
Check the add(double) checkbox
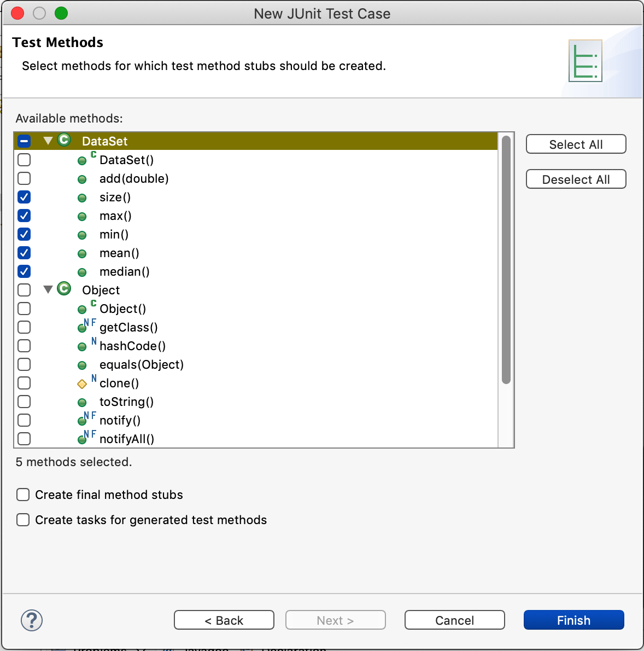click(24, 178)
